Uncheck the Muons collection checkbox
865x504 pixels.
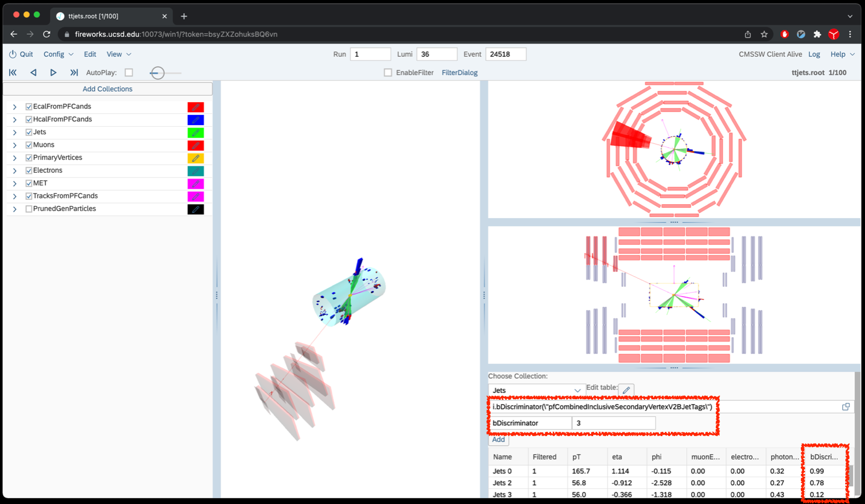(29, 145)
